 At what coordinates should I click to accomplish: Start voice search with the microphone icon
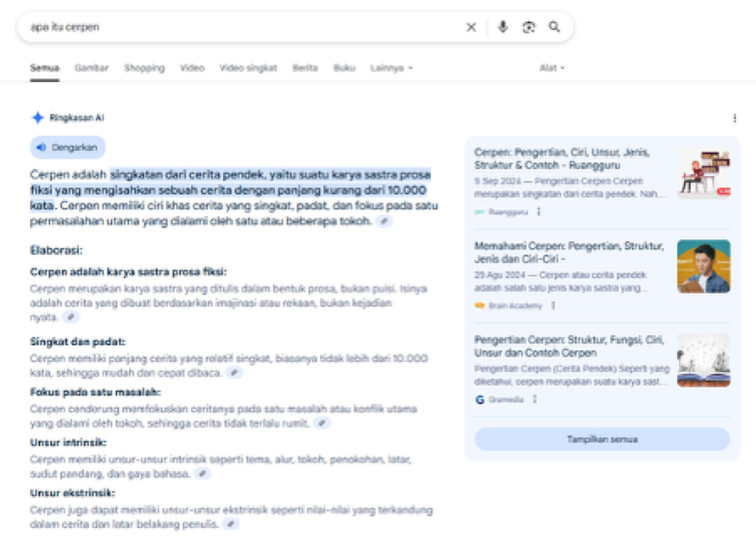click(503, 26)
